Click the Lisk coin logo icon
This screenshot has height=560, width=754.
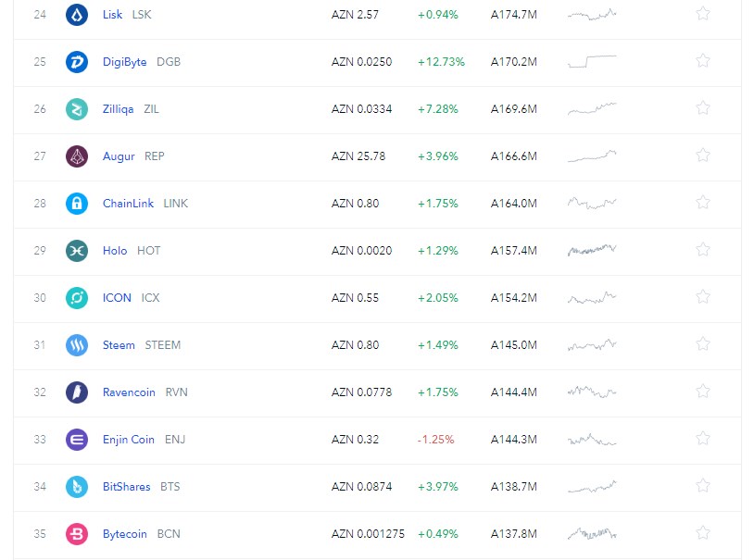click(x=77, y=15)
